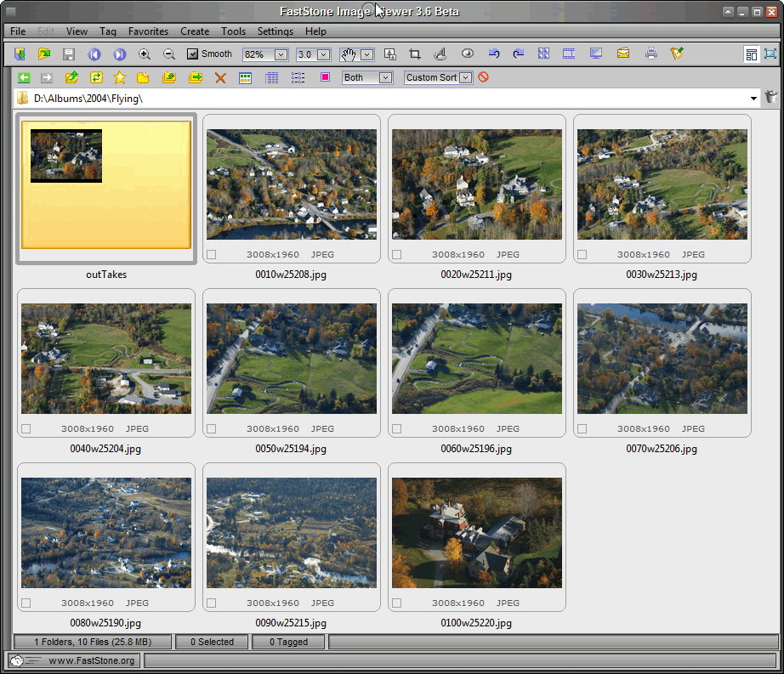784x674 pixels.
Task: Open the 3.0 magnifier dropdown
Action: coord(323,54)
